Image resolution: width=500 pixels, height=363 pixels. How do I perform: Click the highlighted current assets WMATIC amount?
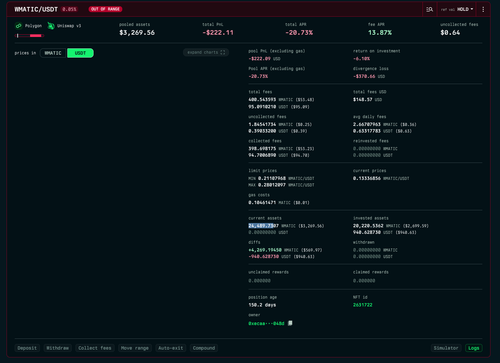coord(263,226)
